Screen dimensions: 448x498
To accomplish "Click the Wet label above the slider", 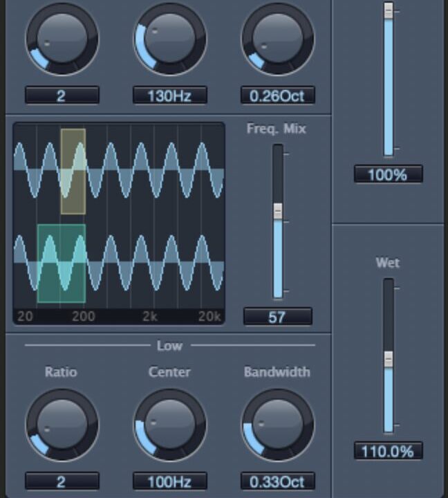I will click(x=388, y=263).
